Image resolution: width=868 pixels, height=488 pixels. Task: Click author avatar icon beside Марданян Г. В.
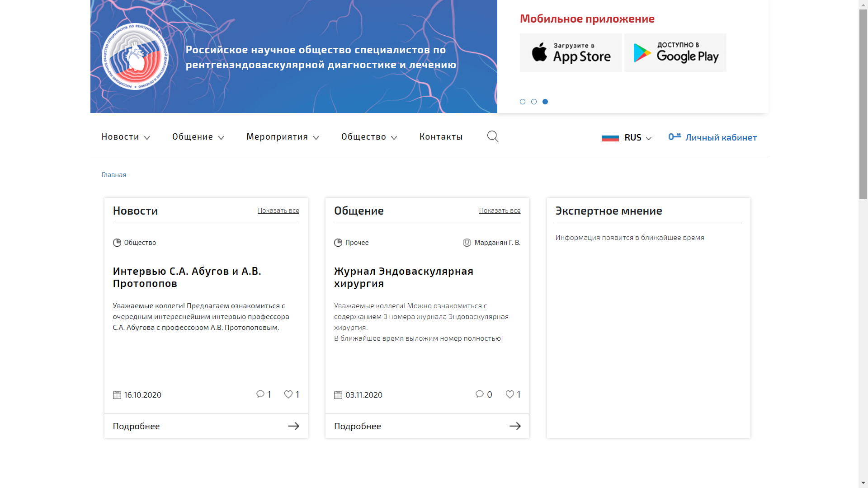point(467,243)
